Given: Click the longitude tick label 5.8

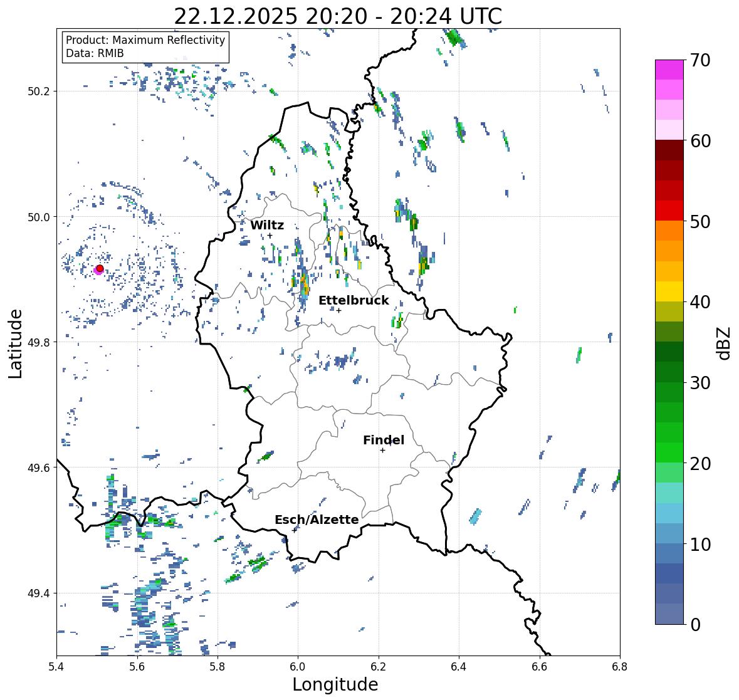Looking at the screenshot, I should tap(218, 667).
